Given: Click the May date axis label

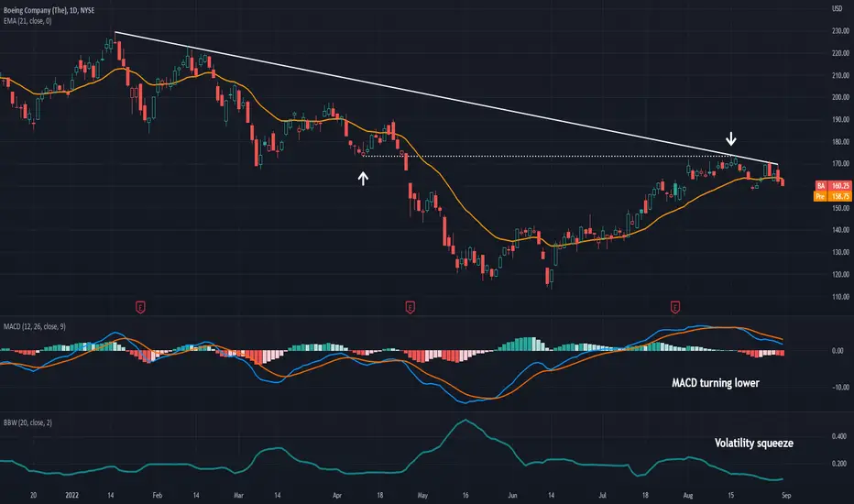Looking at the screenshot, I should pyautogui.click(x=422, y=495).
